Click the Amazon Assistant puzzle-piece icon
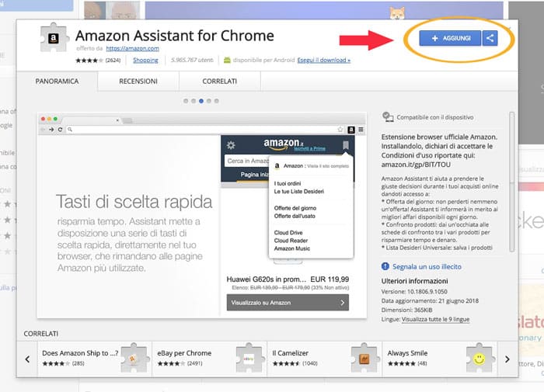This screenshot has width=544, height=392. (54, 37)
